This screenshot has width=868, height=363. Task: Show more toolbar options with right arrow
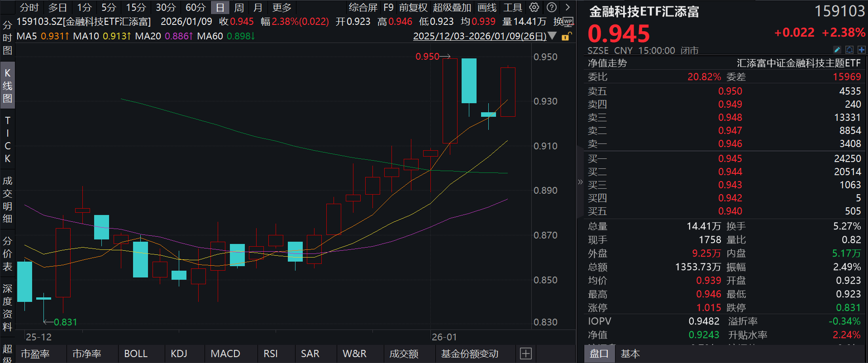click(x=568, y=7)
